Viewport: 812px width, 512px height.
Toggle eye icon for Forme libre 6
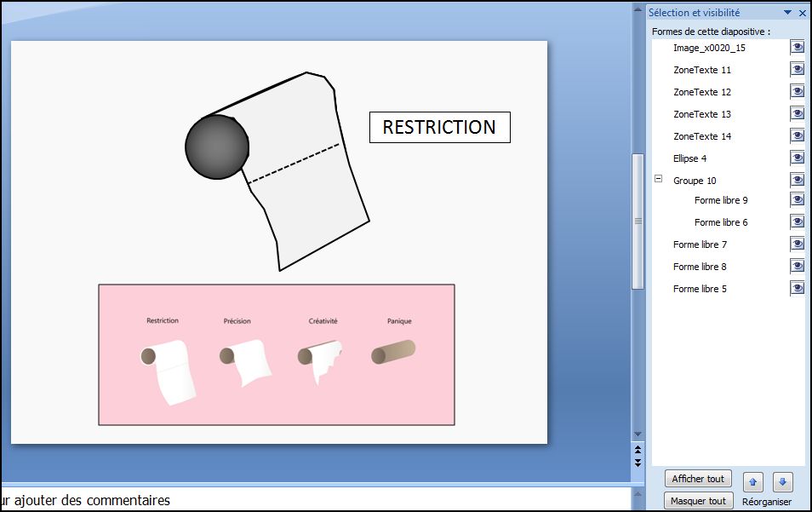(x=797, y=222)
